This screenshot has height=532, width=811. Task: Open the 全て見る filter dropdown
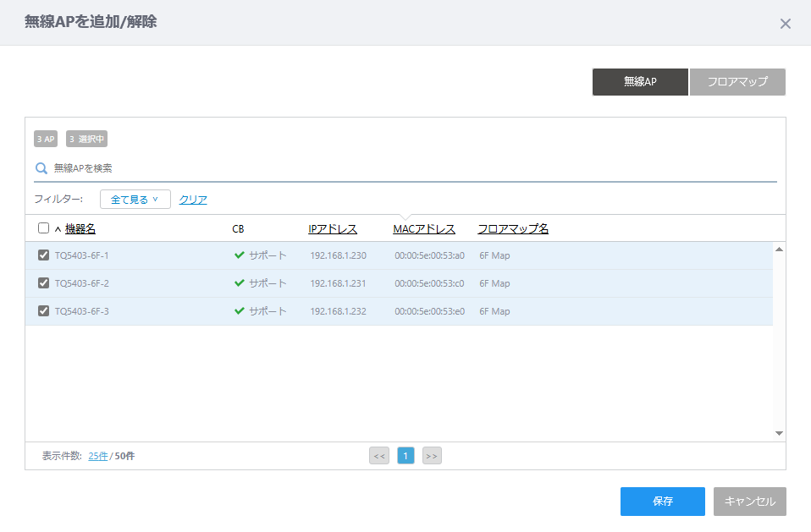[x=135, y=200]
